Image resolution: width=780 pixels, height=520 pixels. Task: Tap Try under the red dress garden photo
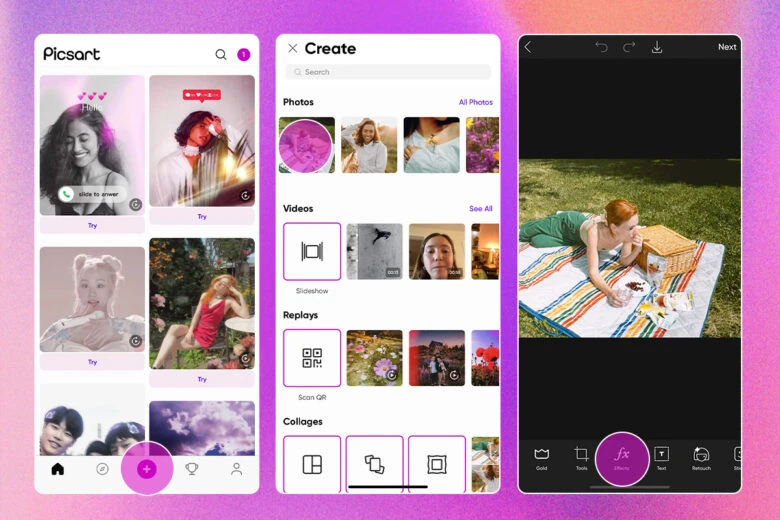(202, 379)
